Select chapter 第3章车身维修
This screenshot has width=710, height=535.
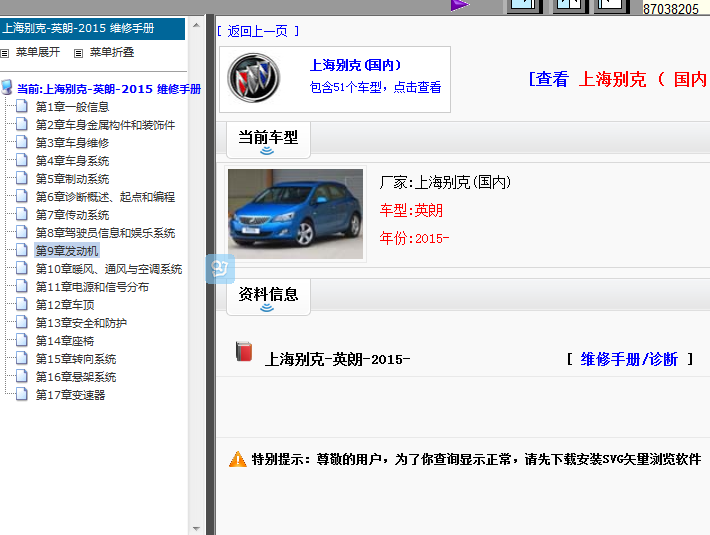tap(72, 143)
